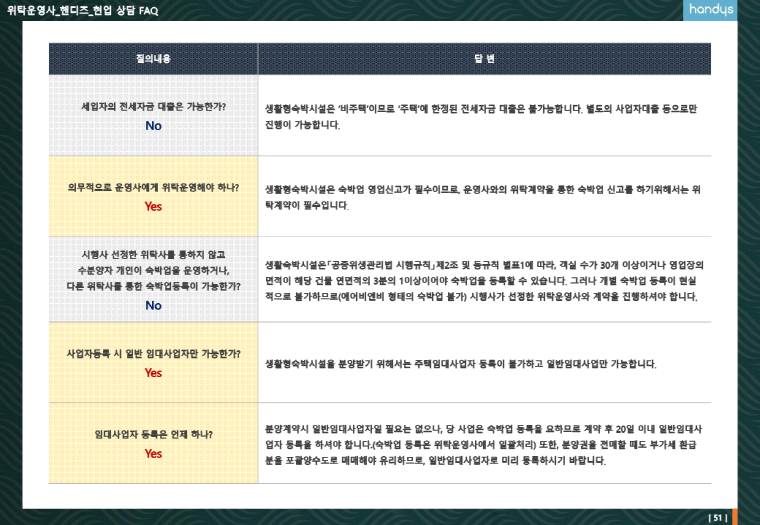Click the 'Yes' under the 위탁운영 의무 question
The image size is (760, 525).
point(153,207)
